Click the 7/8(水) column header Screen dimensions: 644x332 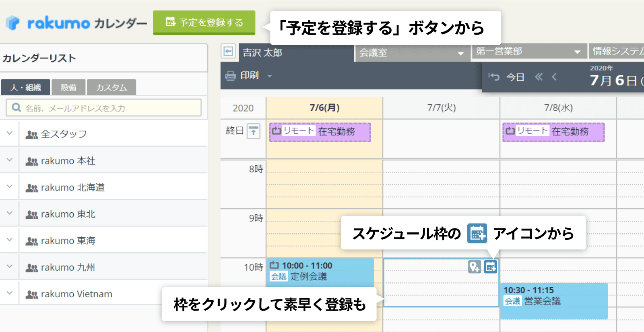(558, 108)
